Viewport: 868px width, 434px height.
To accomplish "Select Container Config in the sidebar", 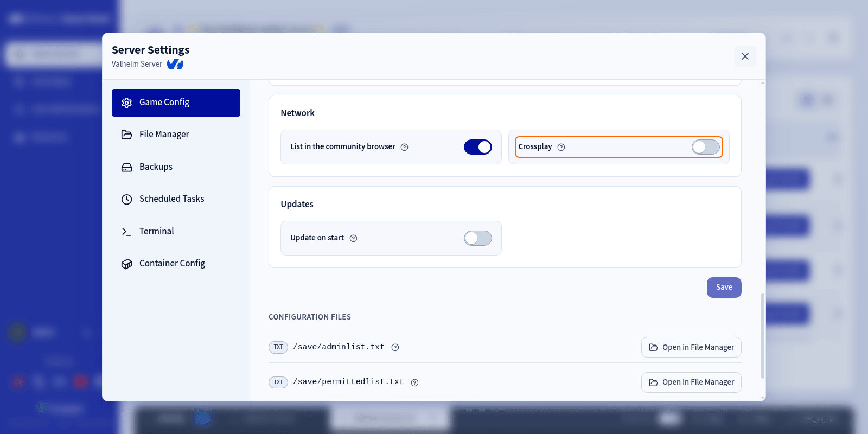I will tap(176, 264).
